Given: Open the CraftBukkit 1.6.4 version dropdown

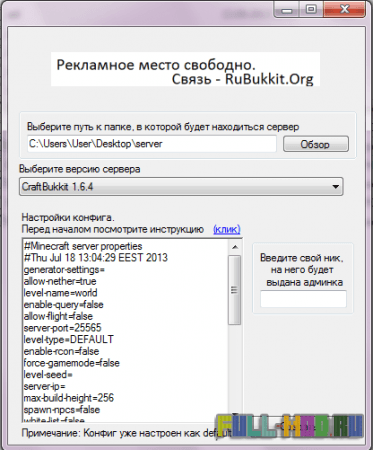Looking at the screenshot, I should tap(181, 187).
